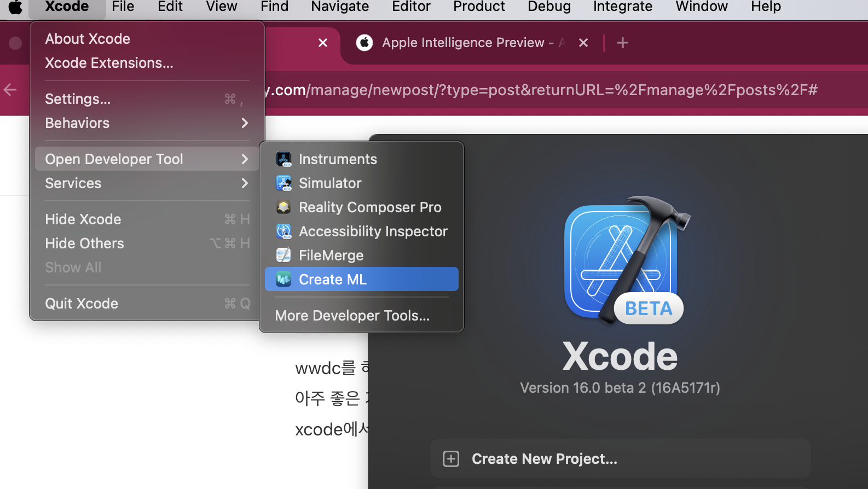The image size is (868, 489).
Task: Click Create New Project… button
Action: point(620,459)
